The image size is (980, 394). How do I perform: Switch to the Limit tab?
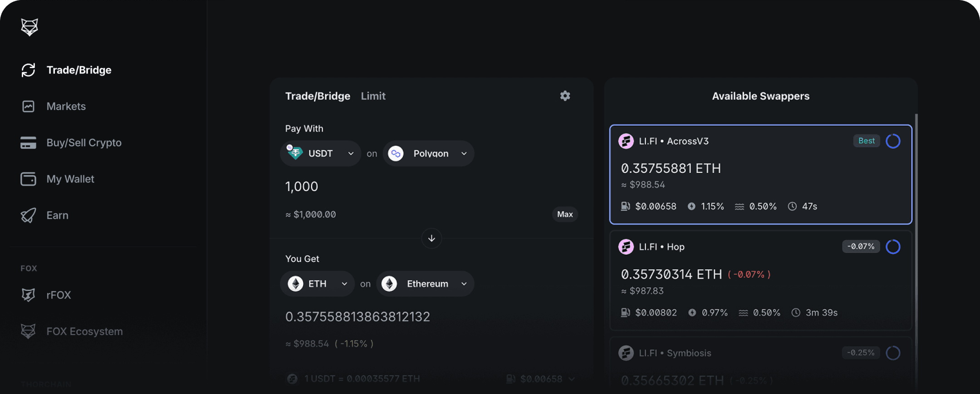click(373, 96)
